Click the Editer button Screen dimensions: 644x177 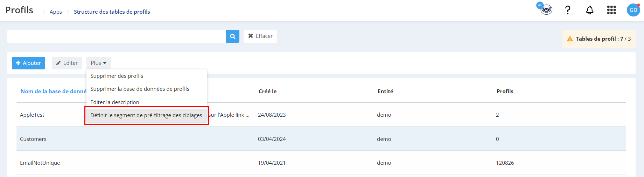67,63
